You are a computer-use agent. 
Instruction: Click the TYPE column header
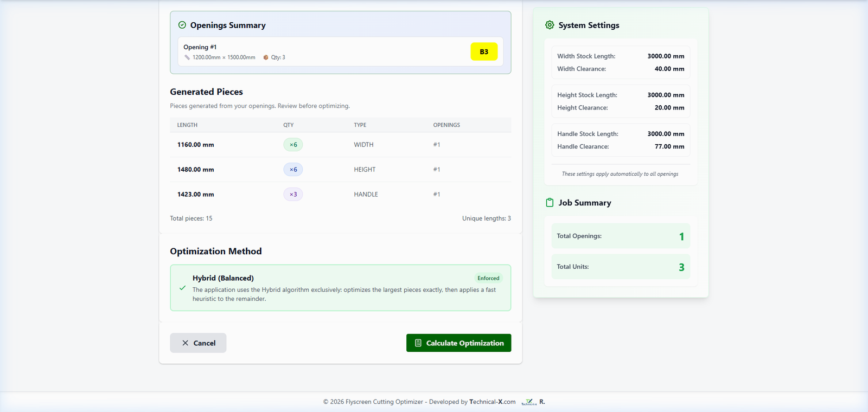pos(360,125)
